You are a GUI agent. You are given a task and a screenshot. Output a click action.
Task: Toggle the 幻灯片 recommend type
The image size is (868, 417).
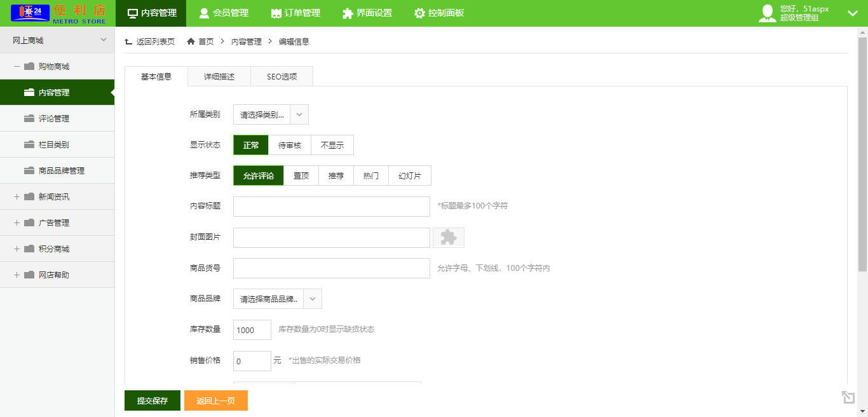pyautogui.click(x=409, y=176)
